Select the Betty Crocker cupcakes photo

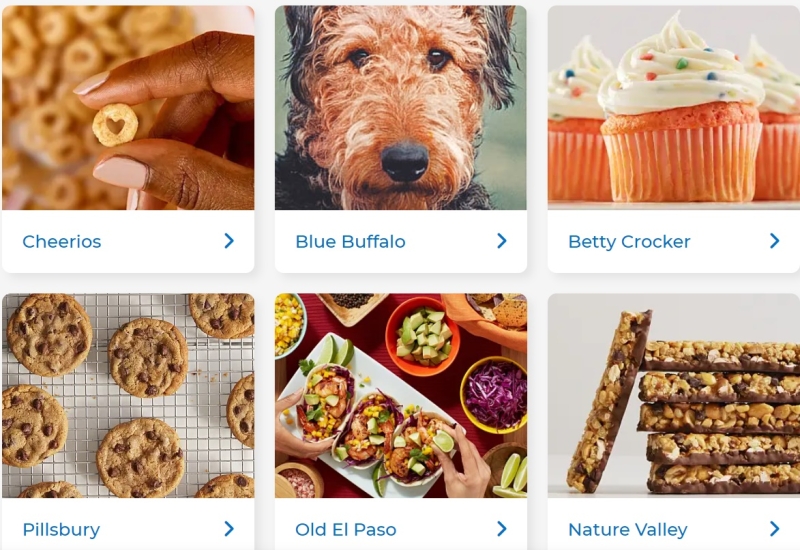673,108
